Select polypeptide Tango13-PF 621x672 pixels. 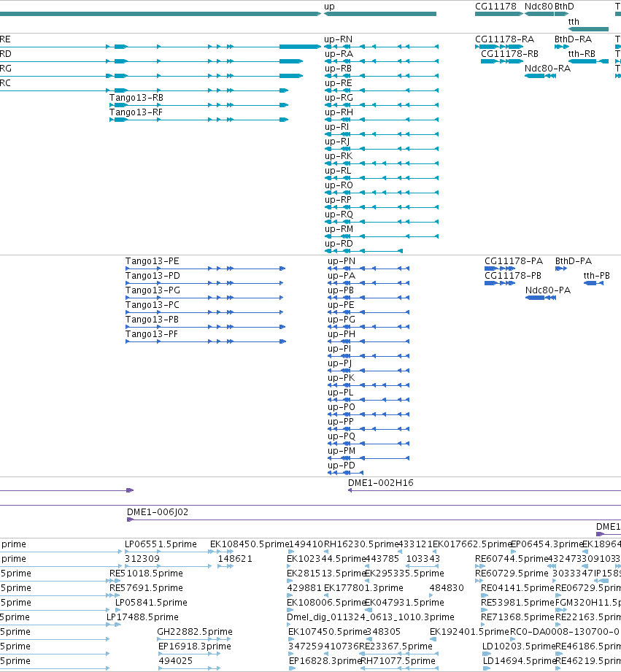coord(151,334)
